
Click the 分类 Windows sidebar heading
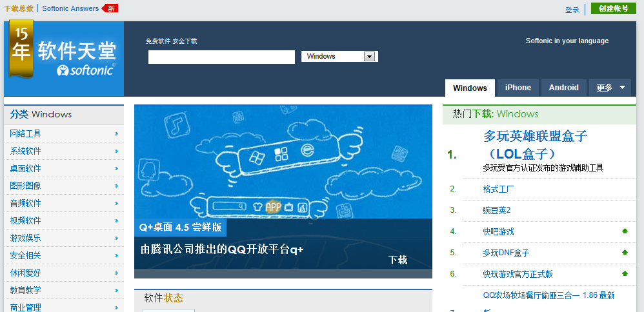click(x=41, y=114)
